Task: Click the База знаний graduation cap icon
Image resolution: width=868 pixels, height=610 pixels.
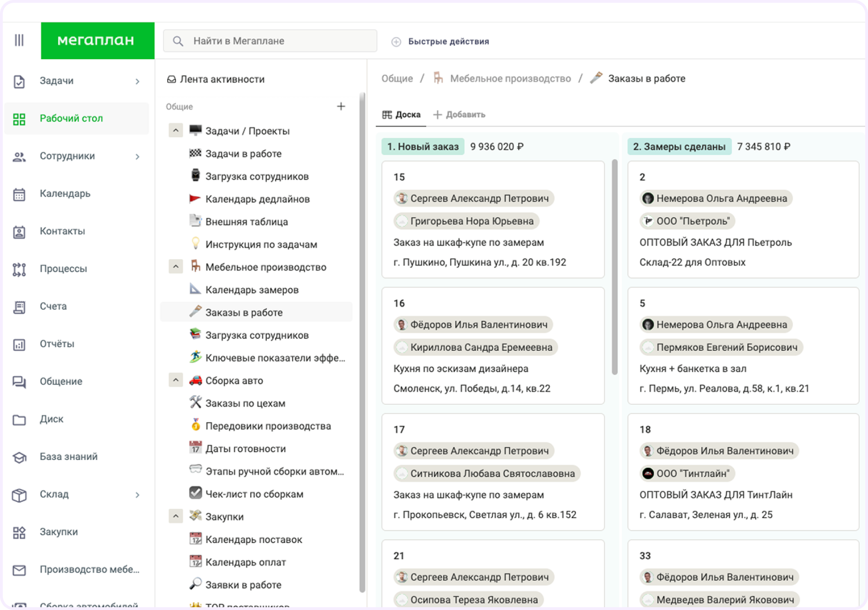Action: pos(19,457)
